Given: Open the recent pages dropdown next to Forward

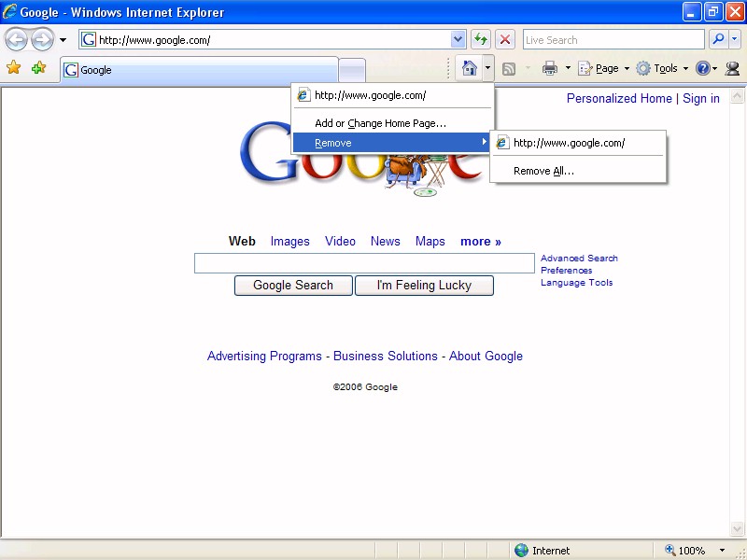Looking at the screenshot, I should pos(63,40).
